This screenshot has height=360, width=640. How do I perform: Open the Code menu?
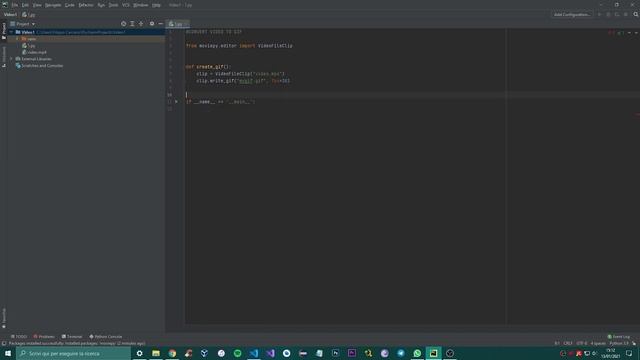click(x=70, y=5)
